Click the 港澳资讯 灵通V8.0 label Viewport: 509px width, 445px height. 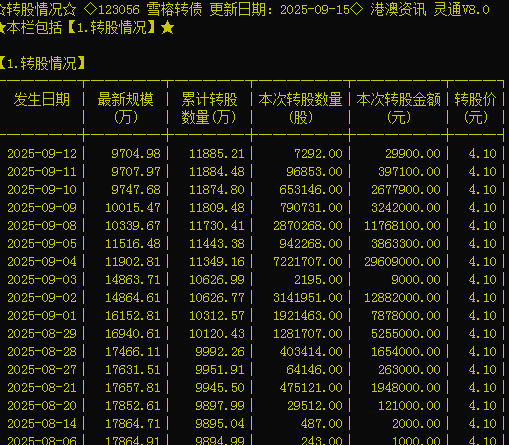(x=430, y=9)
